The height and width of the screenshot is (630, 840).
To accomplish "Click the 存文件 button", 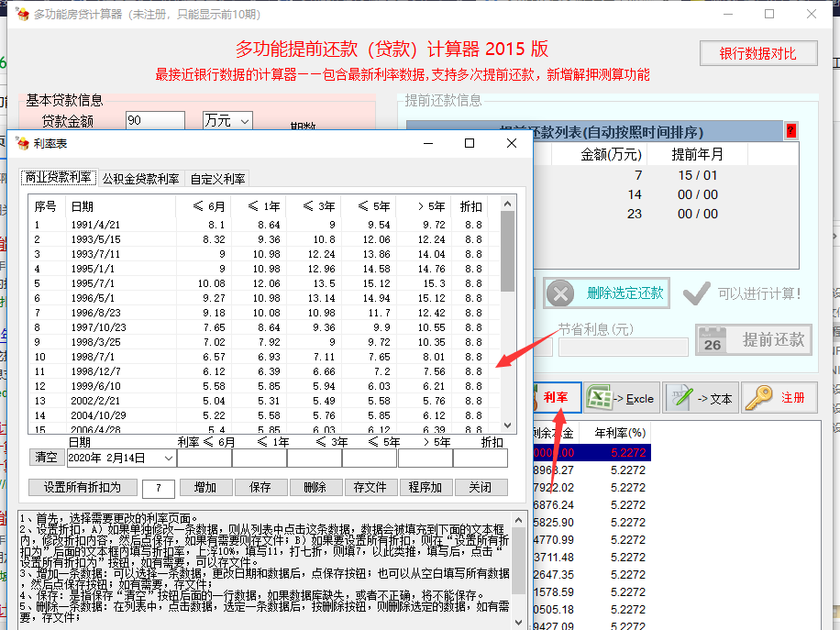I will pos(370,487).
